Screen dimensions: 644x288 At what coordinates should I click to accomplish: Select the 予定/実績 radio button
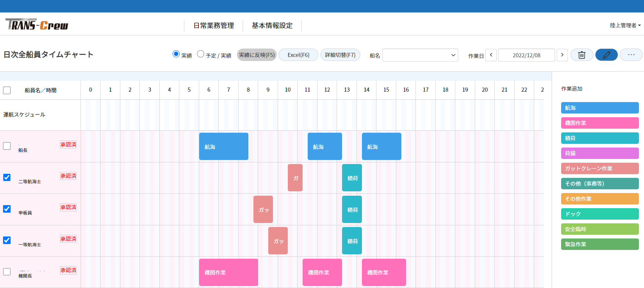pyautogui.click(x=201, y=54)
